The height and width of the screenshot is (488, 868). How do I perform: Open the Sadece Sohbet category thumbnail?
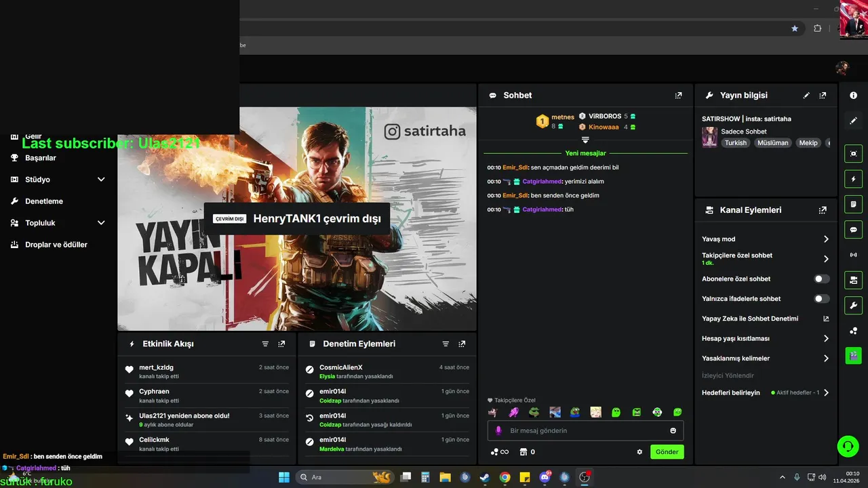point(709,137)
